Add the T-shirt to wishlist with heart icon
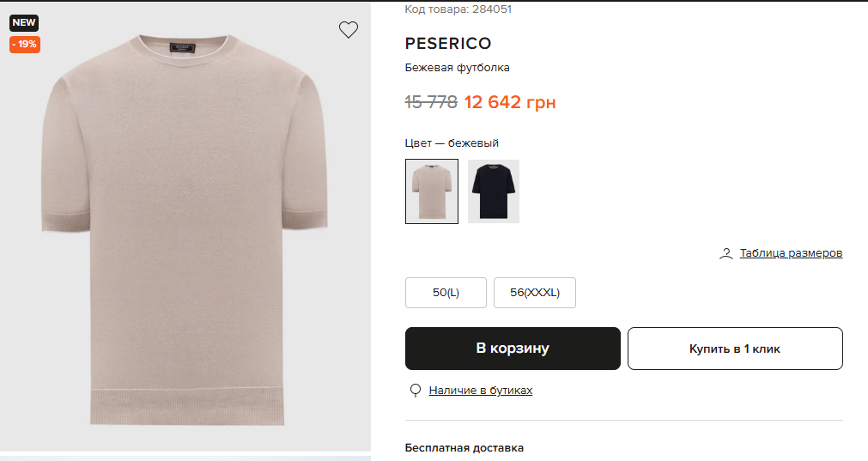 pyautogui.click(x=348, y=30)
